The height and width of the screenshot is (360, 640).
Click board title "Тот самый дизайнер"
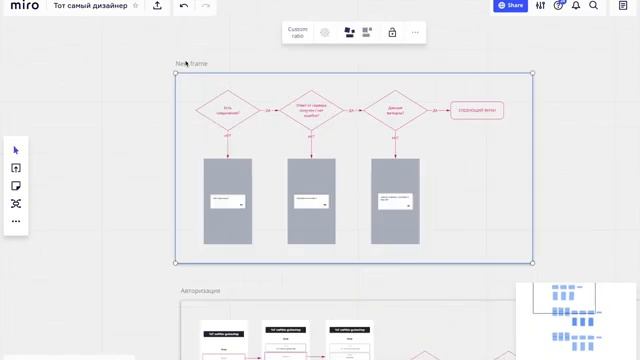(90, 6)
